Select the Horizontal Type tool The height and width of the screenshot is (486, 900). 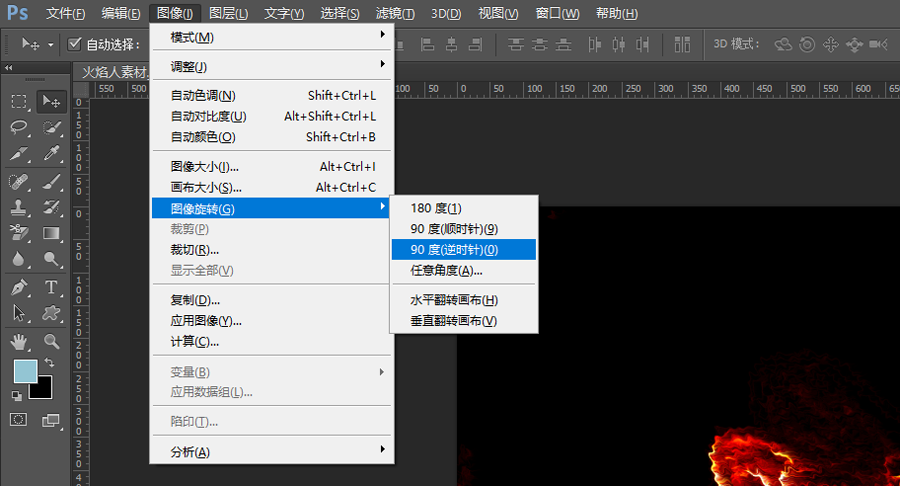tap(51, 288)
